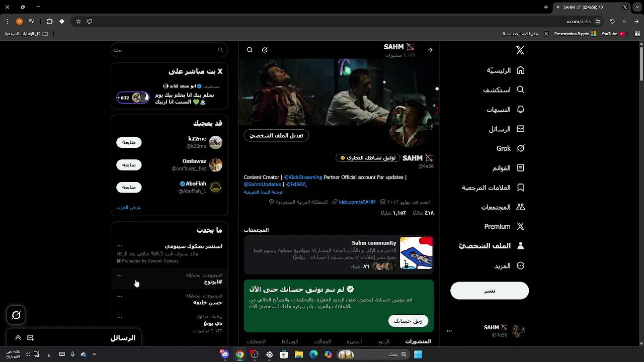
Task: Open Grok from the sidebar
Action: 510,148
